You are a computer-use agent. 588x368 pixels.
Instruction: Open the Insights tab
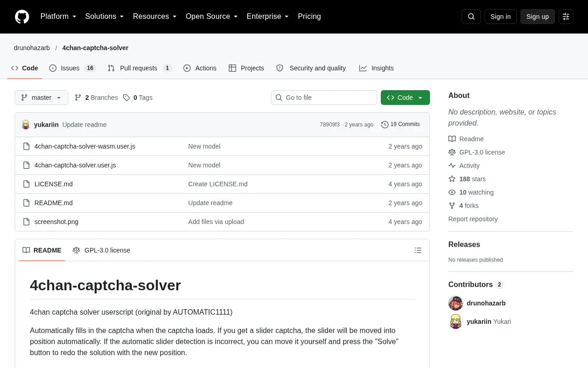click(x=377, y=68)
